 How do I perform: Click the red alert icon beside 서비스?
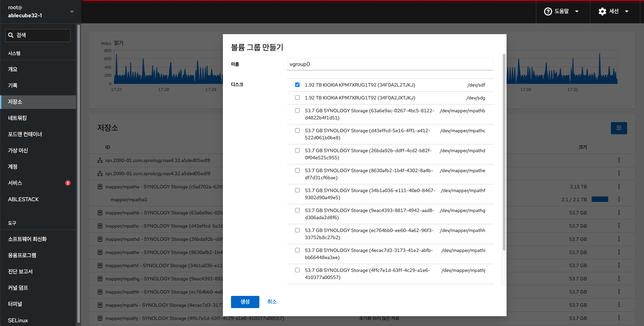[68, 183]
